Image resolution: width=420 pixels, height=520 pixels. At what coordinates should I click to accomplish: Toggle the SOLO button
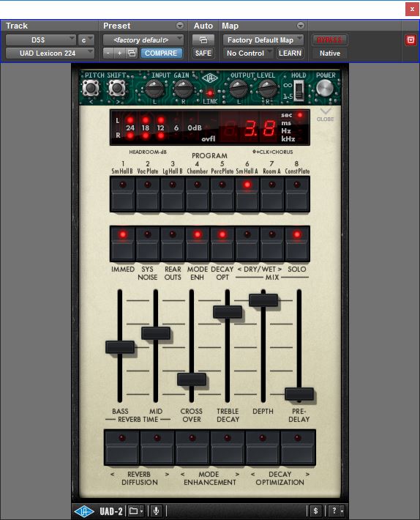click(297, 244)
